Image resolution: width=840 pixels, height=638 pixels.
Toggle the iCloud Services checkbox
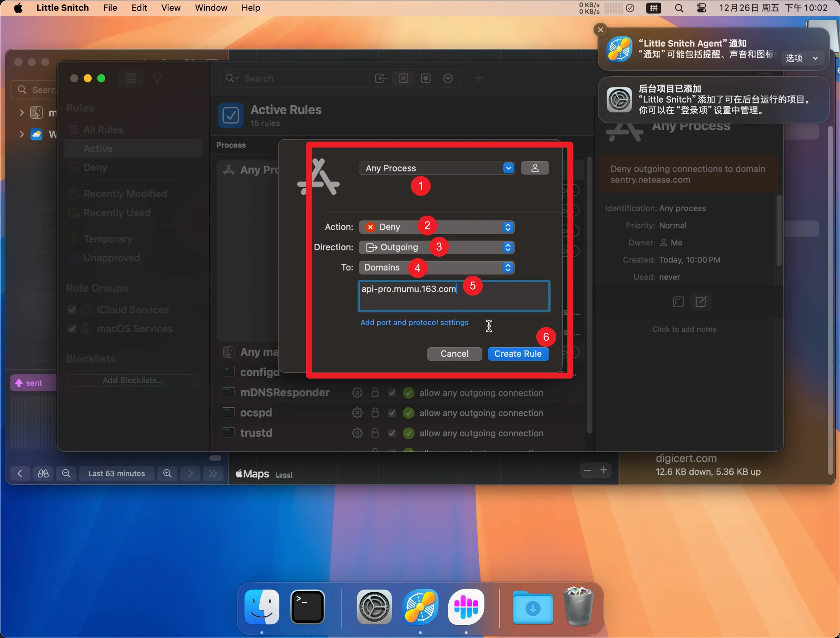72,310
